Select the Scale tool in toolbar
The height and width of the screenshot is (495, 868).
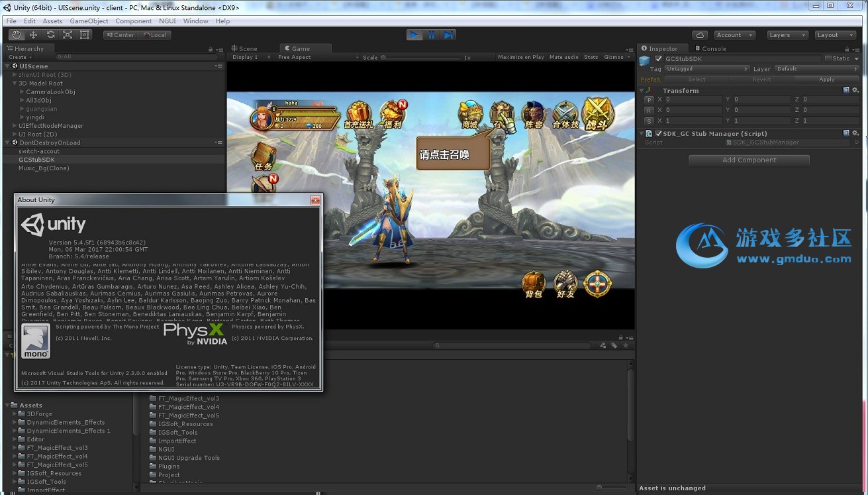[68, 34]
